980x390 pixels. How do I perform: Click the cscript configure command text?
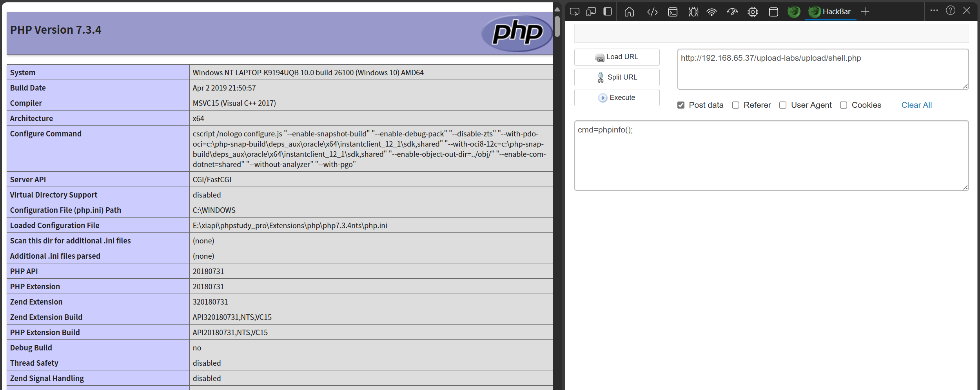(369, 149)
